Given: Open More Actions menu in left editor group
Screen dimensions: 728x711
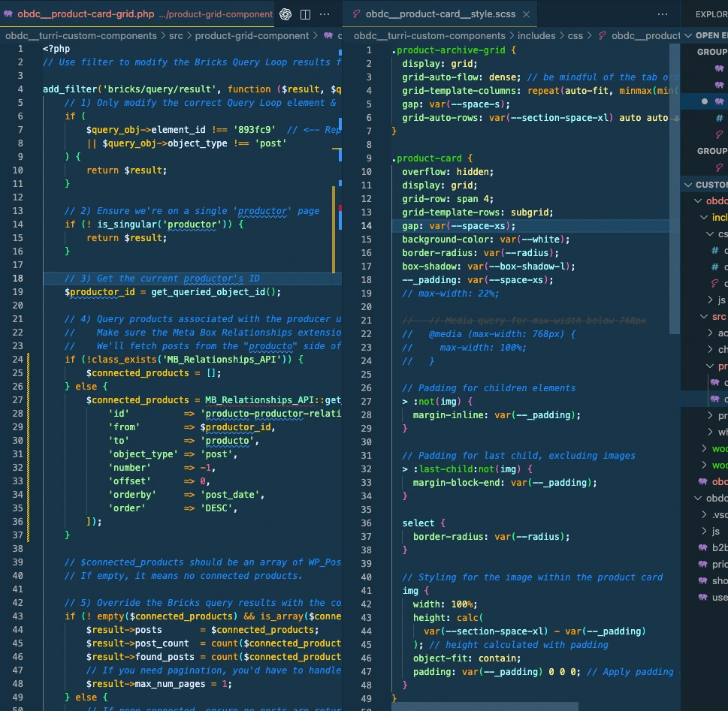Looking at the screenshot, I should click(325, 14).
